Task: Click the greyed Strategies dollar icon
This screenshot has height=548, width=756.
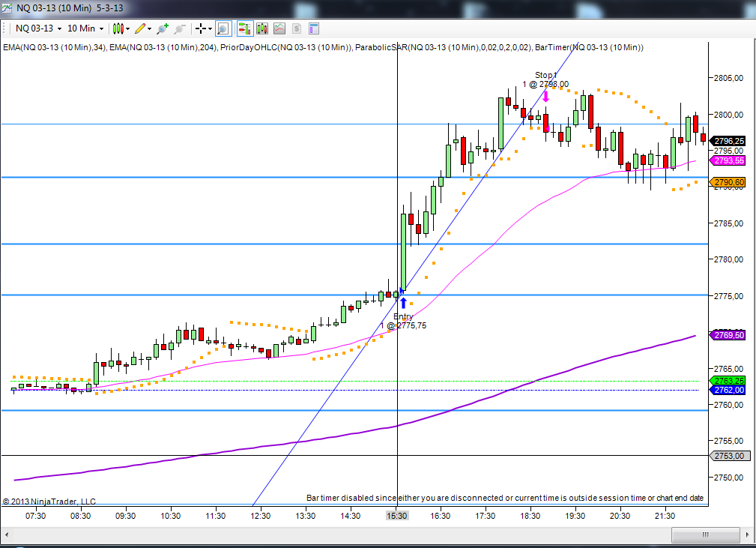Action: pos(297,29)
